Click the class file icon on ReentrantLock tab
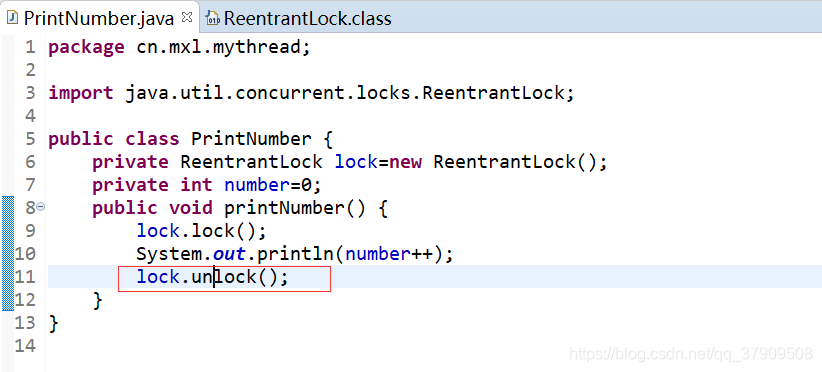This screenshot has width=822, height=372. (x=213, y=19)
